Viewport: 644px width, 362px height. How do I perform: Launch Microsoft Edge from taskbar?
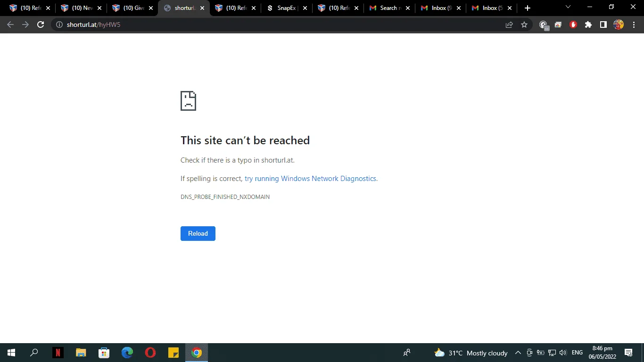pos(127,353)
